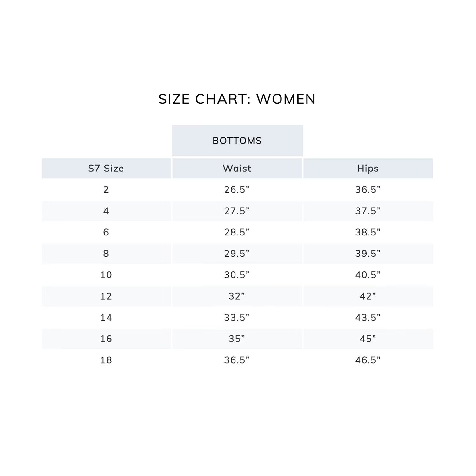Screen dimensions: 476x476
Task: Select size 6 row label
Action: [x=106, y=232]
